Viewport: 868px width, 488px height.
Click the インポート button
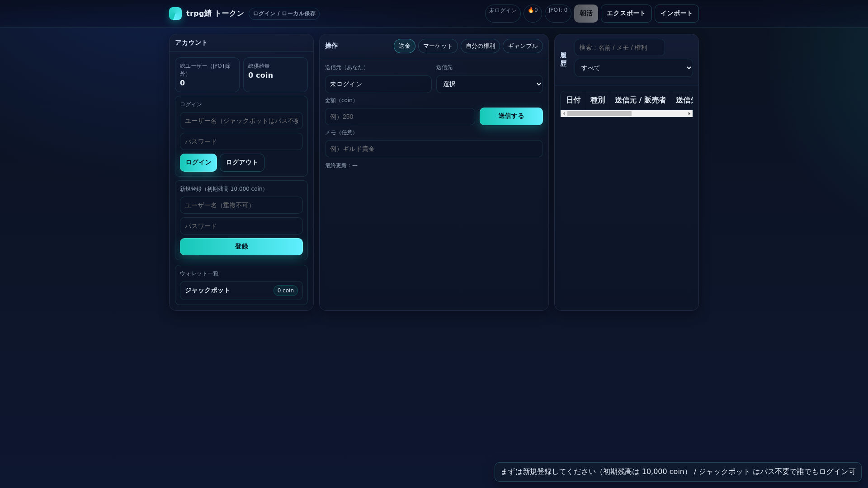pos(676,14)
